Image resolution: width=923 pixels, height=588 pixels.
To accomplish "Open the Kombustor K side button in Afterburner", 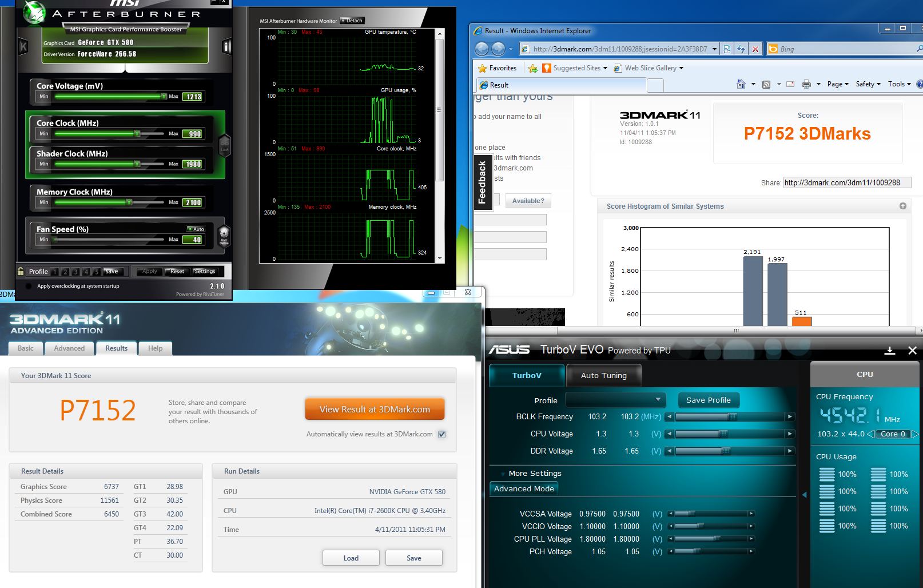I will [x=23, y=46].
